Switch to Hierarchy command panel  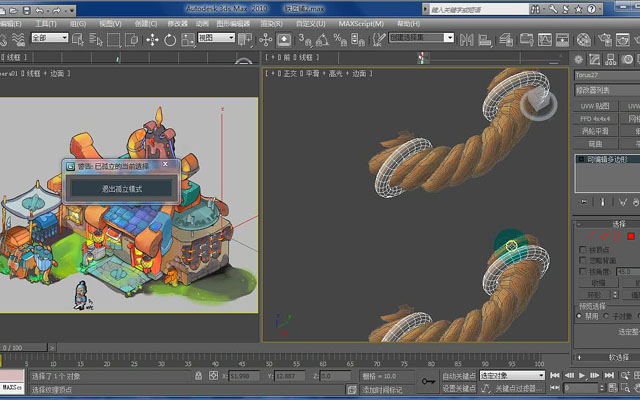click(611, 60)
